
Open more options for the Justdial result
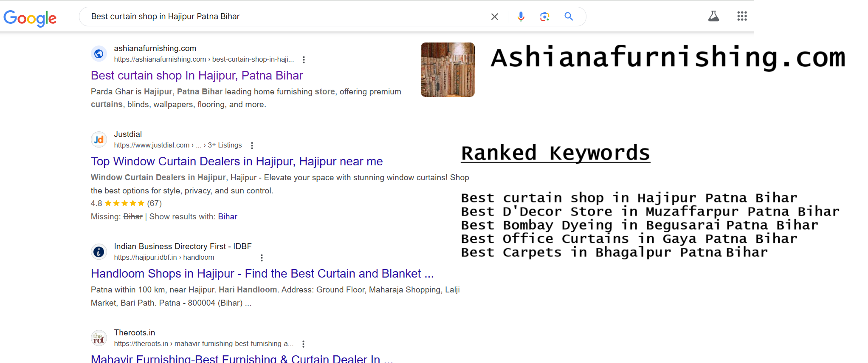click(x=252, y=145)
